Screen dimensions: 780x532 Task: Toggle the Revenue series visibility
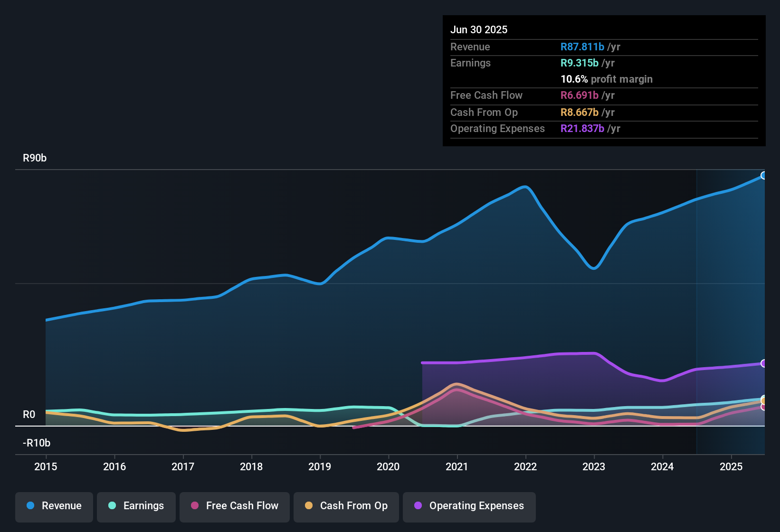[54, 506]
